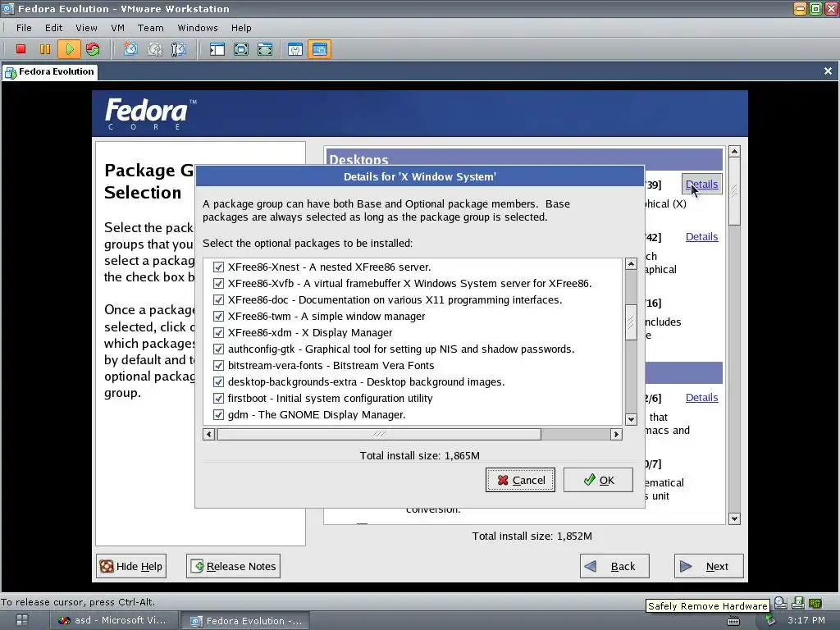The image size is (840, 630).
Task: Click the Next button
Action: pyautogui.click(x=709, y=566)
